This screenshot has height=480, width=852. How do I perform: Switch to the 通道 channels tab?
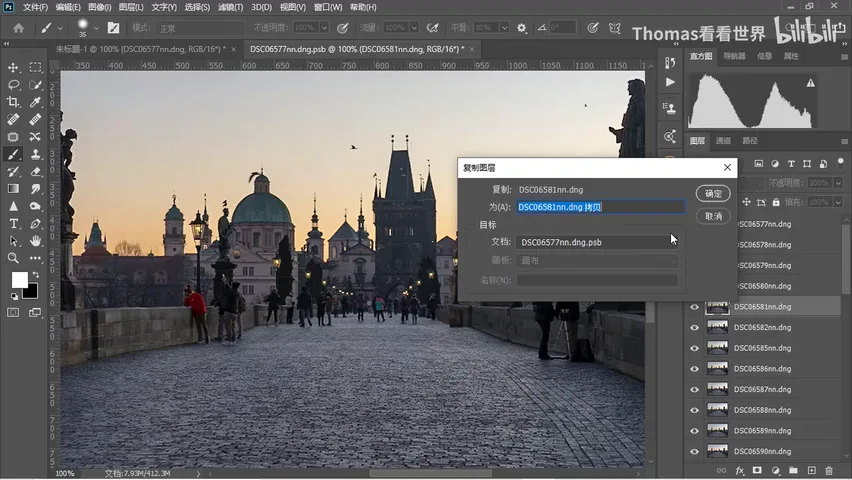pos(723,141)
